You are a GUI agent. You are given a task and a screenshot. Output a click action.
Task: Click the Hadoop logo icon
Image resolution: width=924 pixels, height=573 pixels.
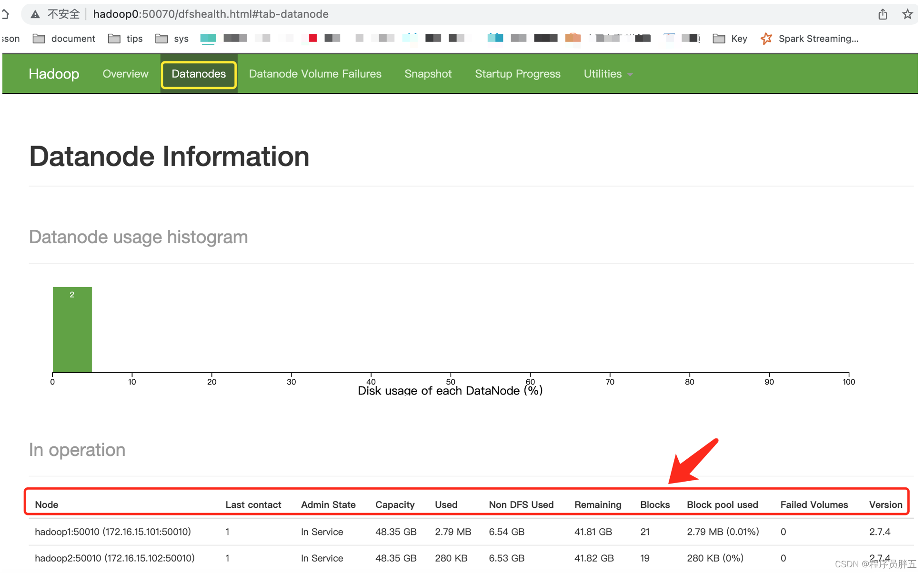[x=54, y=73]
